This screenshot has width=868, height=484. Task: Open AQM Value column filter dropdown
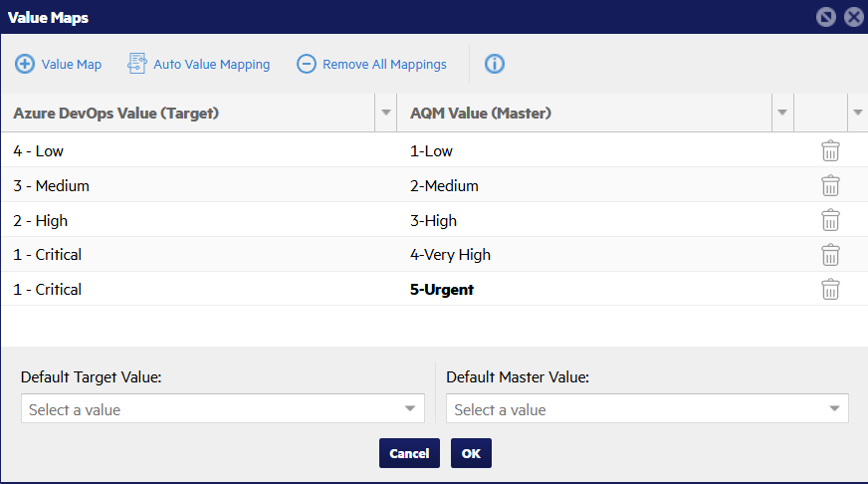pyautogui.click(x=782, y=114)
